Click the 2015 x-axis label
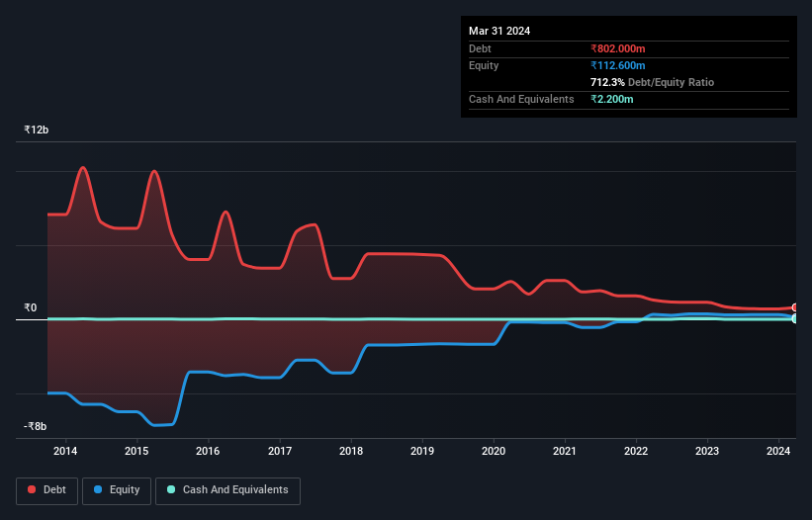 coord(136,451)
